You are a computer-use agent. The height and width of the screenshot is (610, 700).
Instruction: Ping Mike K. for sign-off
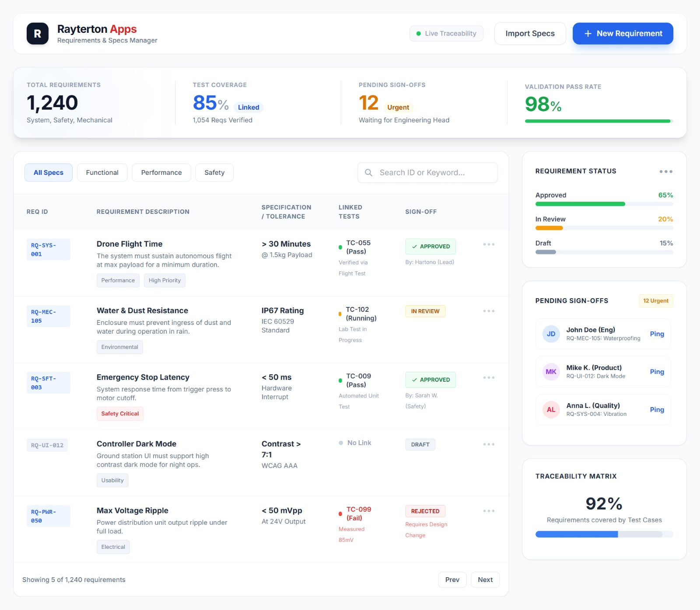tap(656, 372)
